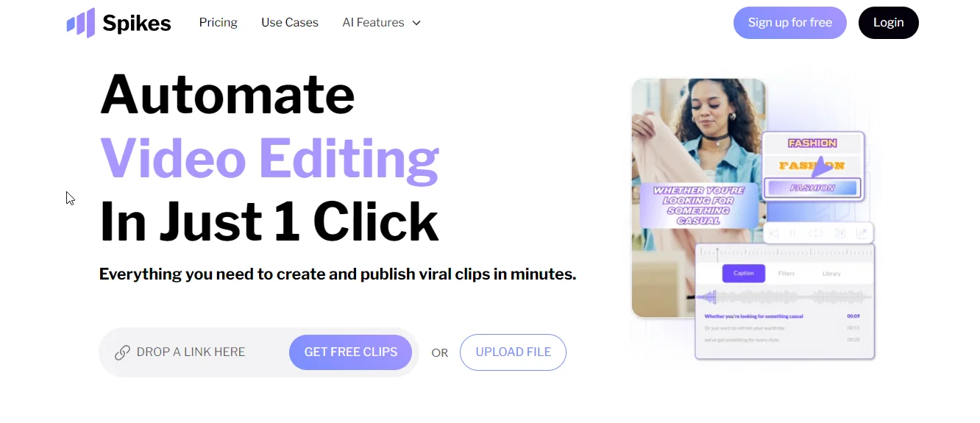Click the AI Features menu label
The image size is (980, 423).
coord(373,22)
